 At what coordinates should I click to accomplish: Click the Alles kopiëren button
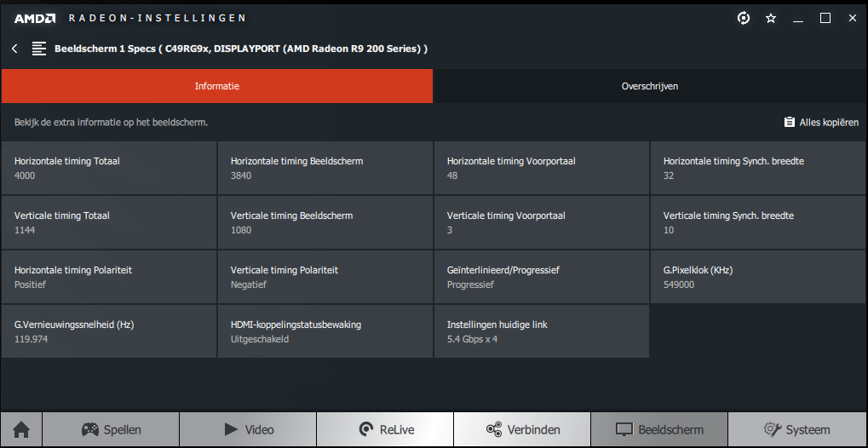point(821,123)
